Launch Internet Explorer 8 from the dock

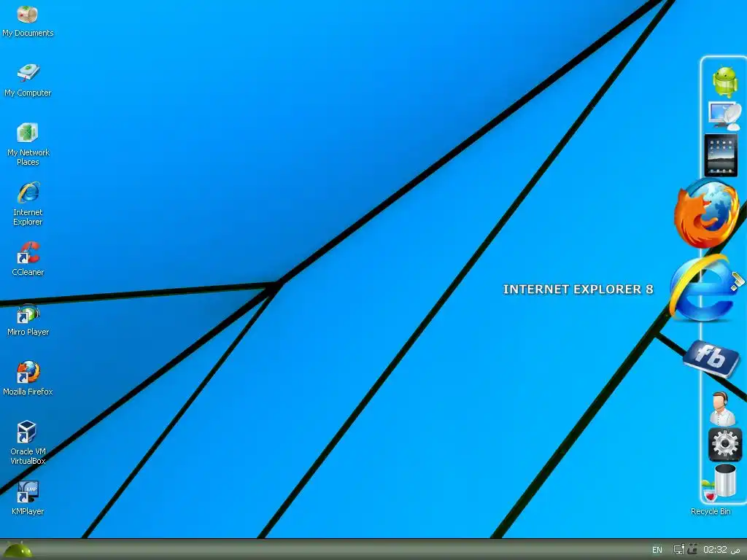click(704, 289)
